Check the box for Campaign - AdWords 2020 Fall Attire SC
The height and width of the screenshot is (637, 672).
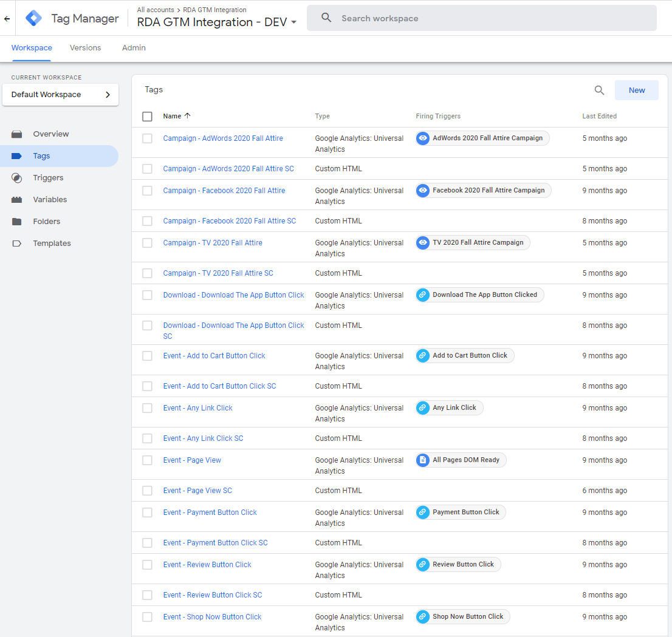(147, 169)
